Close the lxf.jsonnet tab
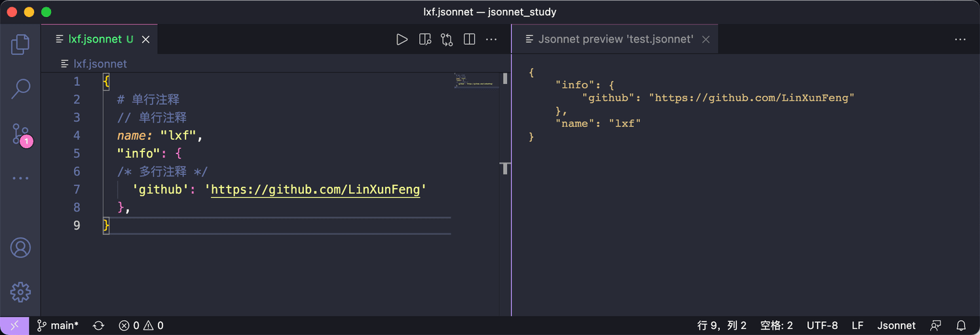 coord(146,39)
